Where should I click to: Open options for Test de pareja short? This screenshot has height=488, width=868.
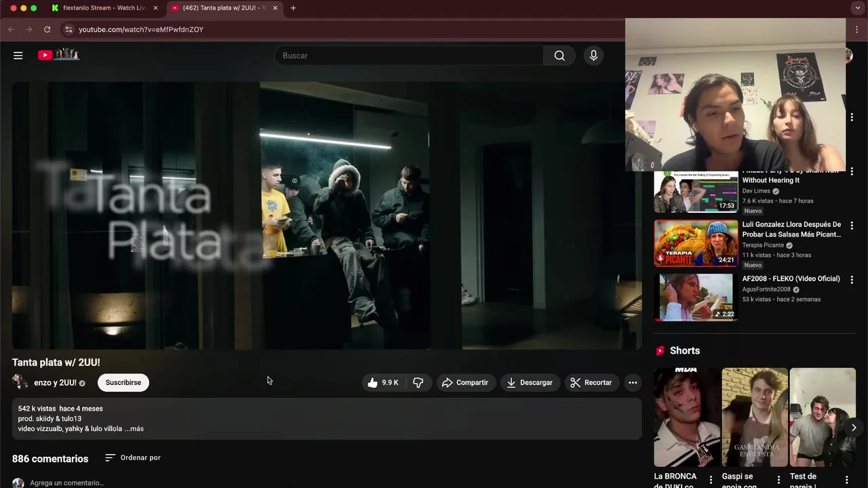[846, 480]
